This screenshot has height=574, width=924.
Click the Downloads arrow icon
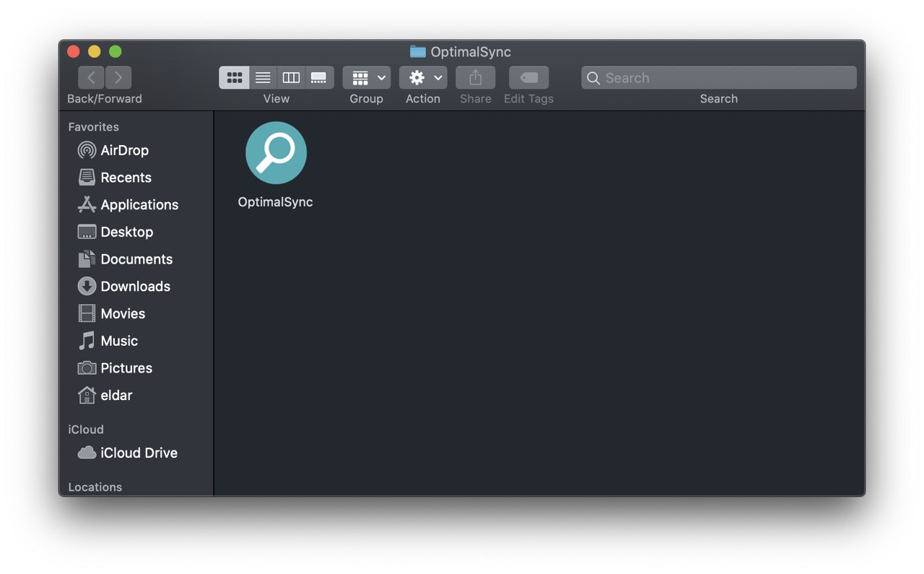pos(87,287)
